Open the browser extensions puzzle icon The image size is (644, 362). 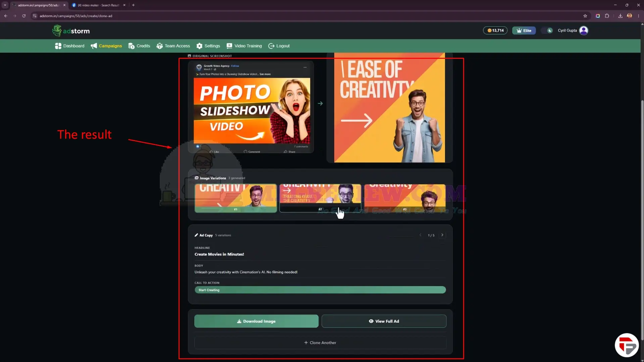coord(607,16)
